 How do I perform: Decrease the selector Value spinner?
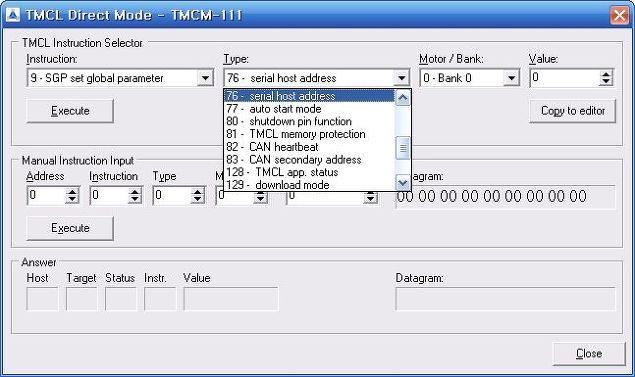[x=606, y=81]
